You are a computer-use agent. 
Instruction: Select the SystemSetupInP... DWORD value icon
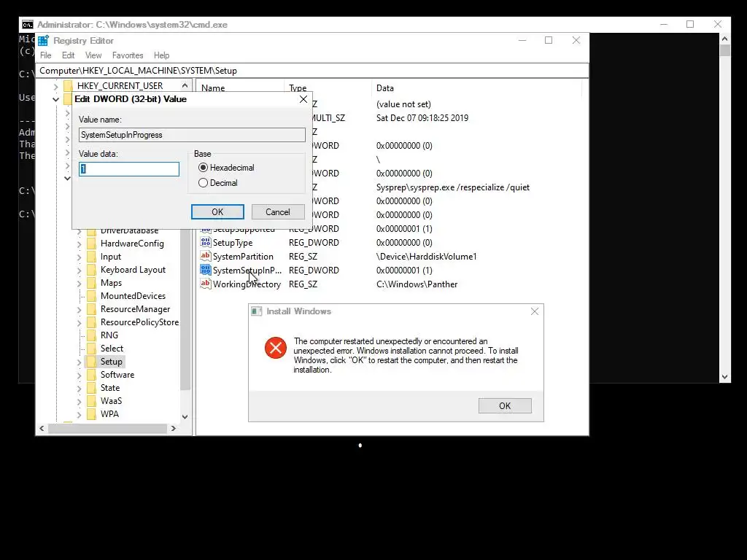205,270
